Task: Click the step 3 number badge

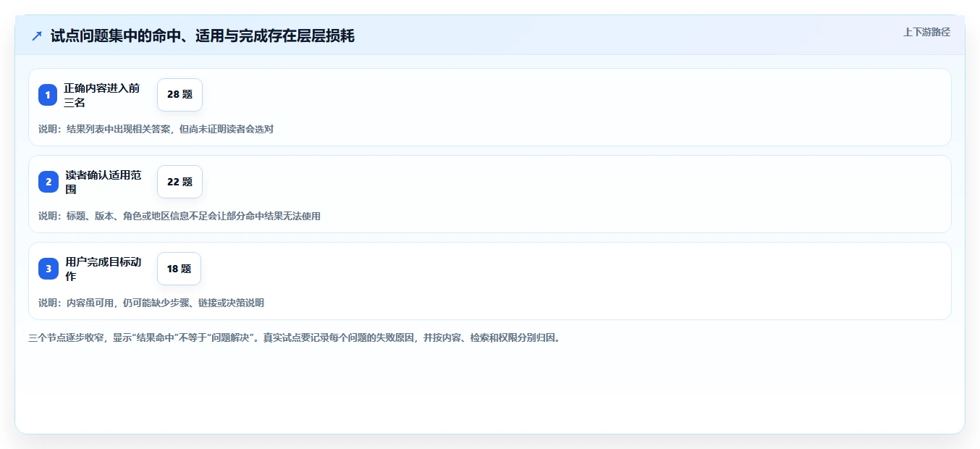Action: point(48,269)
